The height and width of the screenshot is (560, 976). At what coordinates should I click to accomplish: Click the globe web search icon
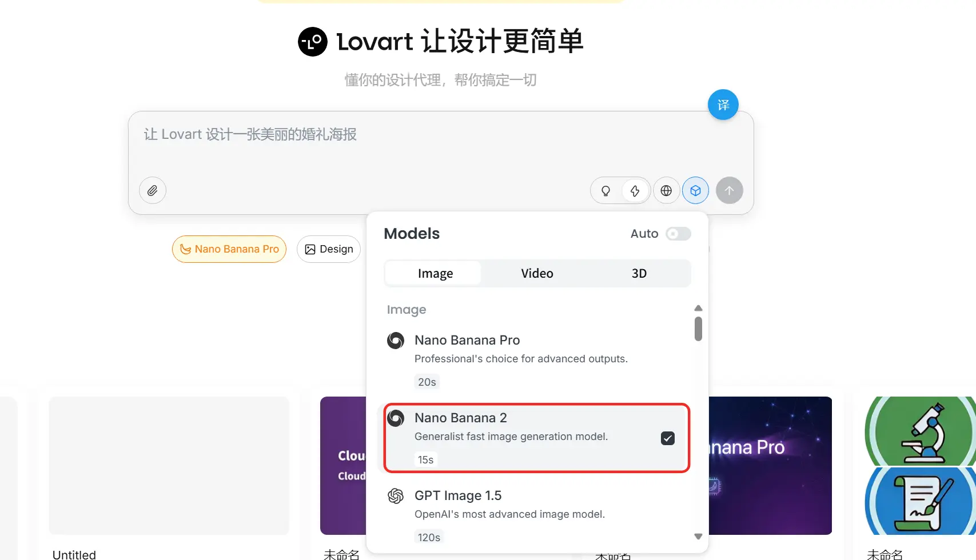click(666, 190)
